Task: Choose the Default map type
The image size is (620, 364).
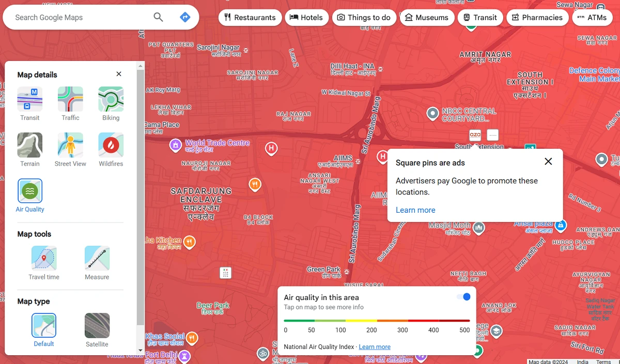Action: tap(44, 330)
